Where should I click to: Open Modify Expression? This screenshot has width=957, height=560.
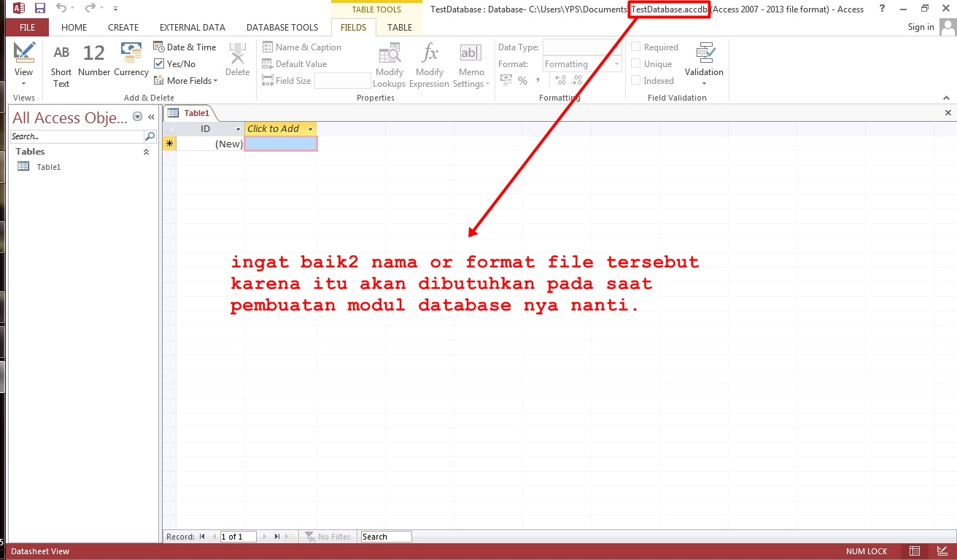430,62
